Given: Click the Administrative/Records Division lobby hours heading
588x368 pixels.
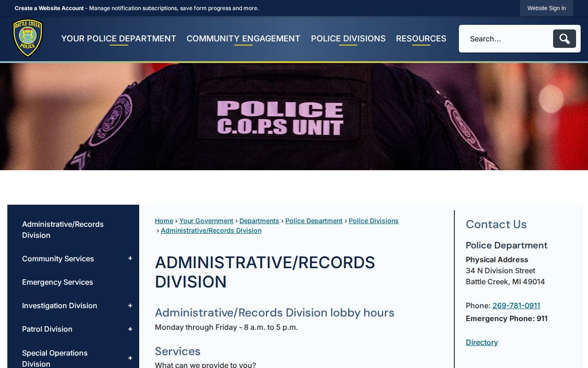Looking at the screenshot, I should point(275,312).
